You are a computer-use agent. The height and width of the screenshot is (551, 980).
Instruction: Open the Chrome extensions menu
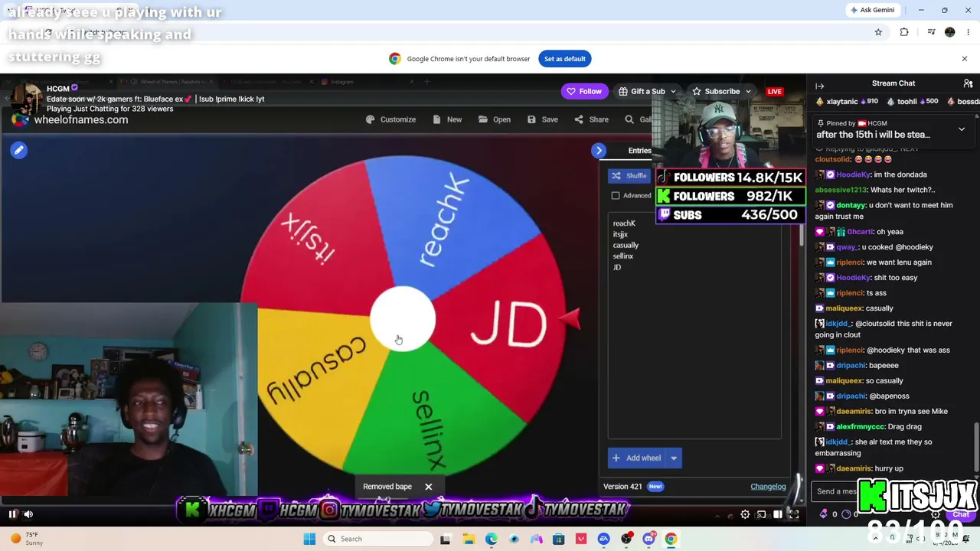904,32
